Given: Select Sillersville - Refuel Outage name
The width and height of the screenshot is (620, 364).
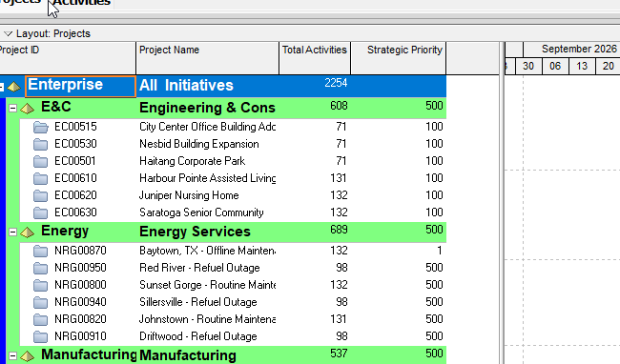Looking at the screenshot, I should 198,302.
